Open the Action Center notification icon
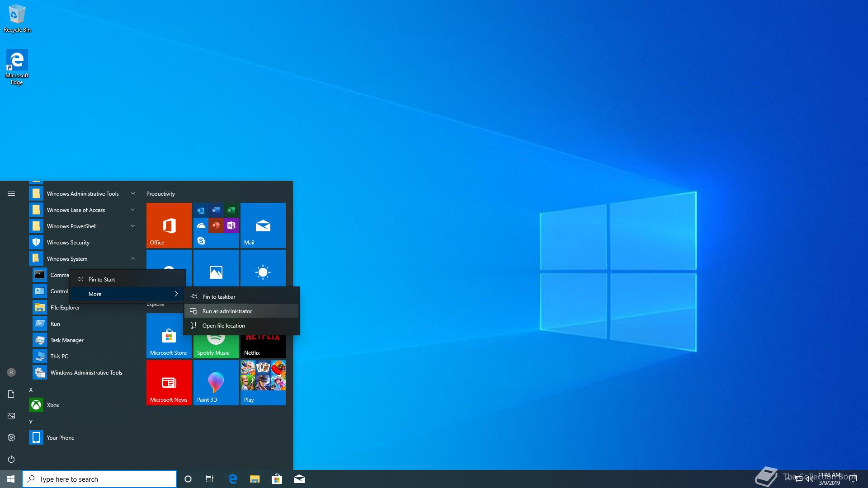 [x=853, y=479]
